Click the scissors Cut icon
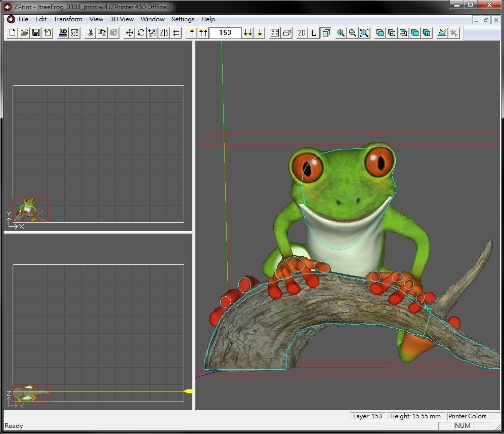The image size is (504, 434). pos(91,33)
